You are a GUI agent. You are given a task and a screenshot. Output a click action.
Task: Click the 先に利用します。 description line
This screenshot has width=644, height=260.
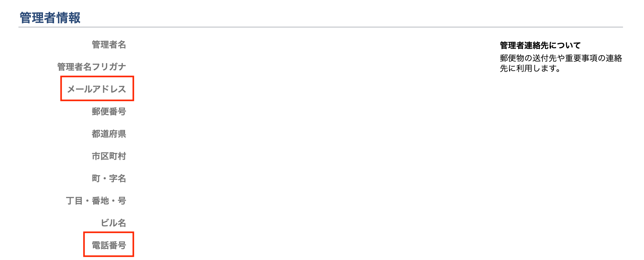click(530, 69)
